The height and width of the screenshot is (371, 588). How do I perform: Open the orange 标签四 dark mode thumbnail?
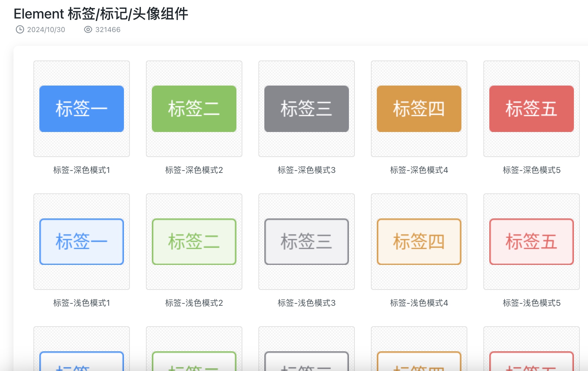[419, 109]
